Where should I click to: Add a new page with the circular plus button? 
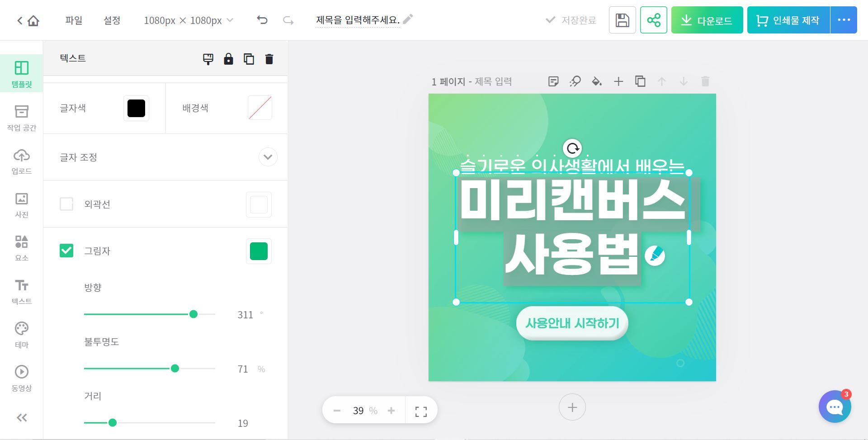(572, 407)
